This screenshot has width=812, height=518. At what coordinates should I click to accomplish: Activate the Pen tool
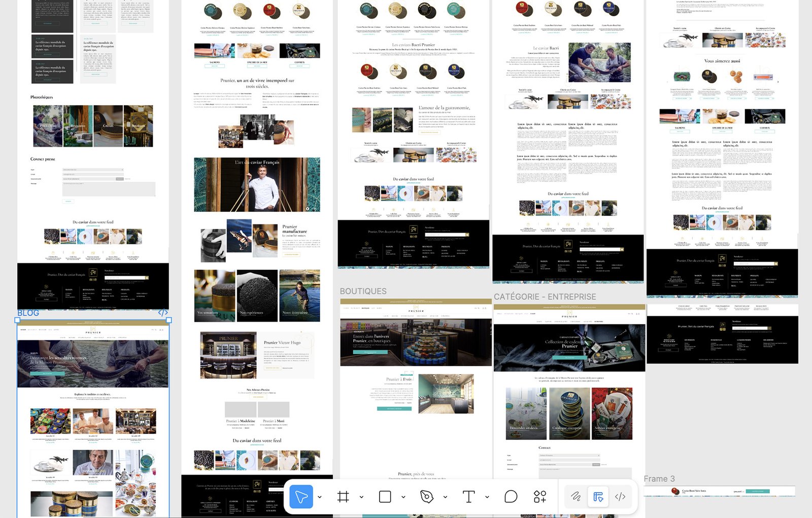tap(427, 497)
